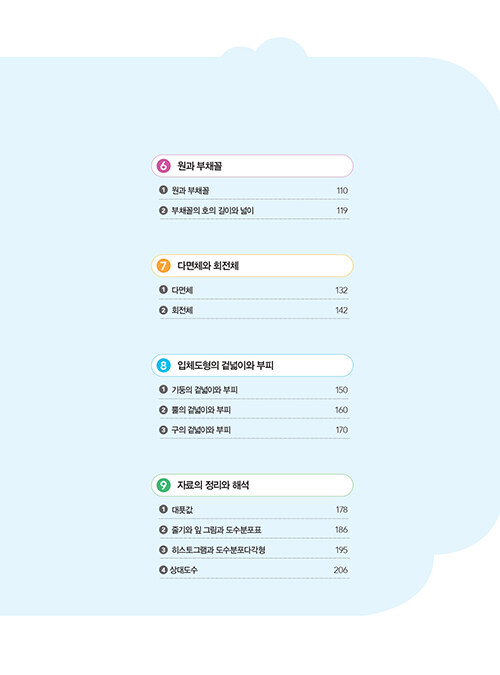The height and width of the screenshot is (675, 500).
Task: Select bullet 2 beside 회전체 entry
Action: (163, 310)
